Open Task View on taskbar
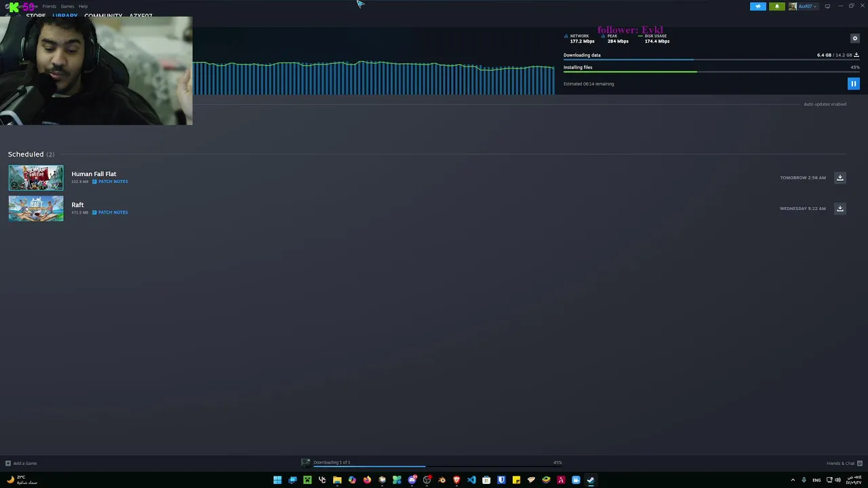The image size is (868, 488). click(x=292, y=480)
